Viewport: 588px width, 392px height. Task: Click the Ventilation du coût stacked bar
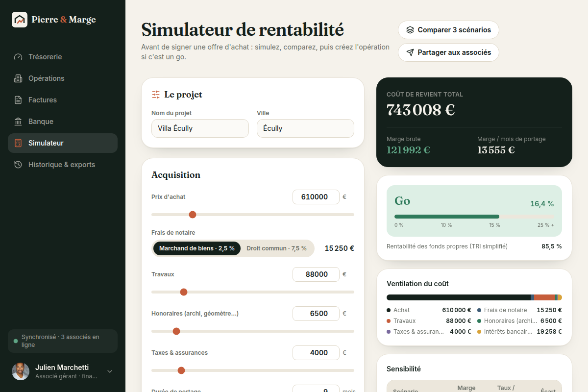(474, 297)
